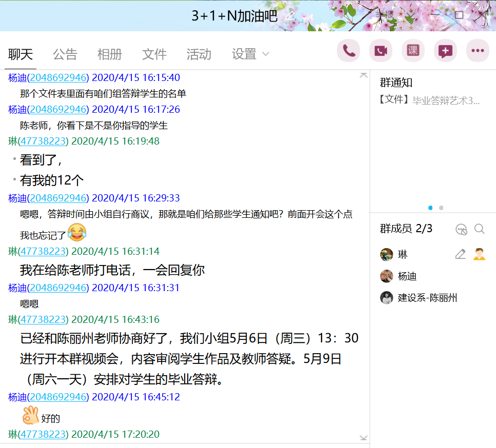
Task: Switch to the 公告 tab
Action: pyautogui.click(x=65, y=54)
